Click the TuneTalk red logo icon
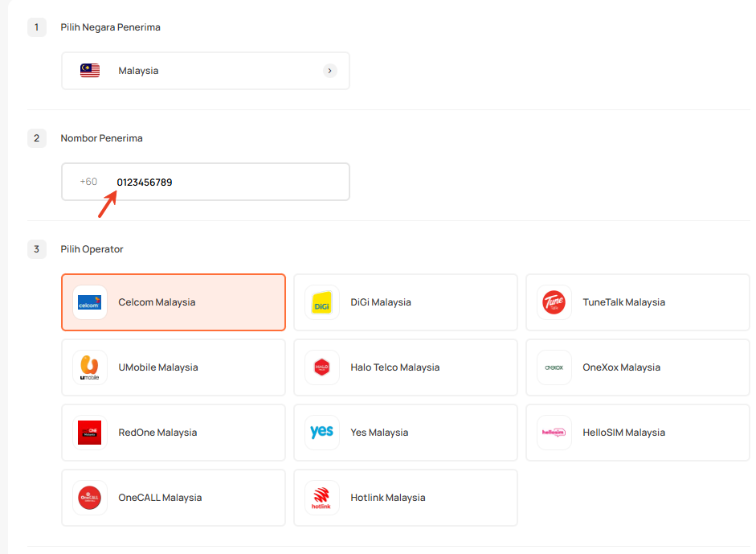This screenshot has height=554, width=756. point(554,303)
